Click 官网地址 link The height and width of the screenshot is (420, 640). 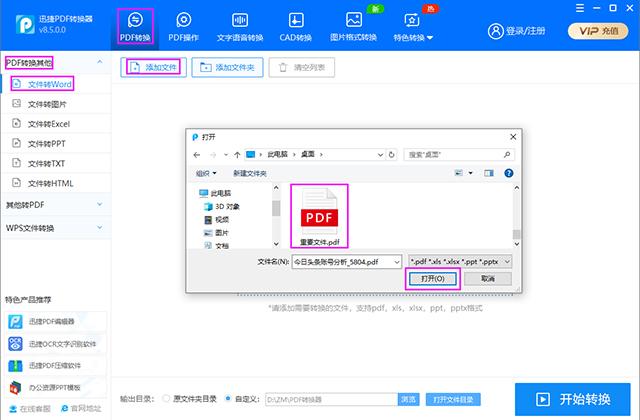pos(81,409)
